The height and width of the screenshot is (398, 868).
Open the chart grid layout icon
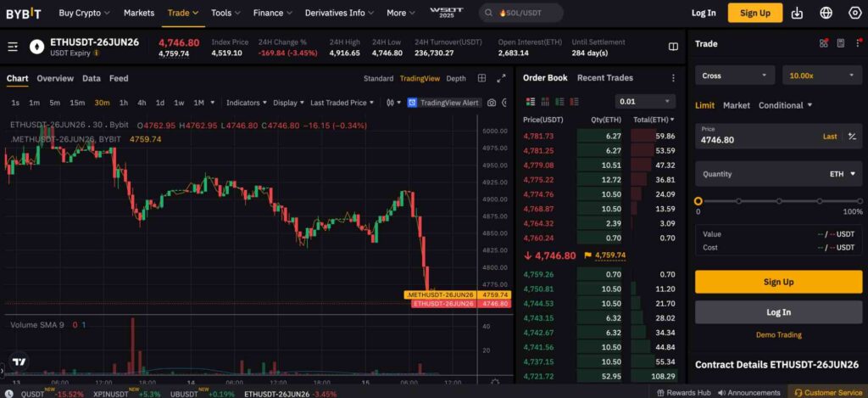click(x=481, y=78)
